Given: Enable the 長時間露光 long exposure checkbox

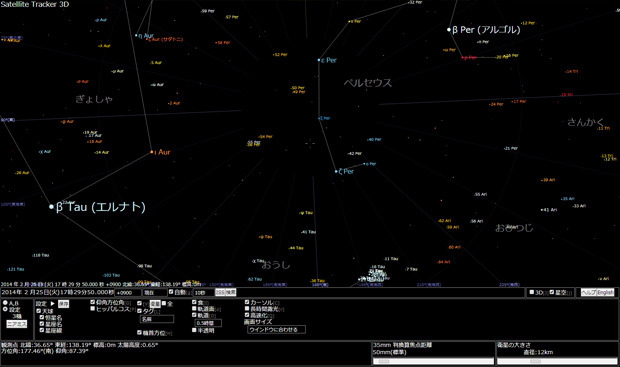Looking at the screenshot, I should tap(247, 308).
